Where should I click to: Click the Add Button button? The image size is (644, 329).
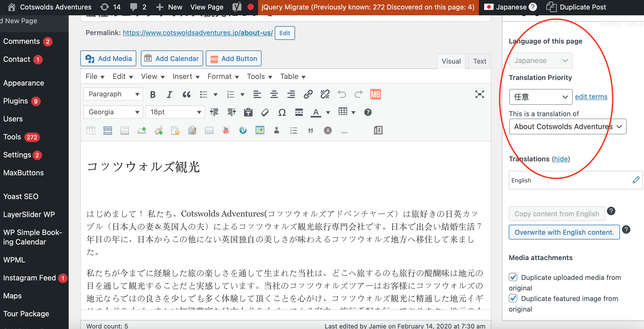coord(234,58)
